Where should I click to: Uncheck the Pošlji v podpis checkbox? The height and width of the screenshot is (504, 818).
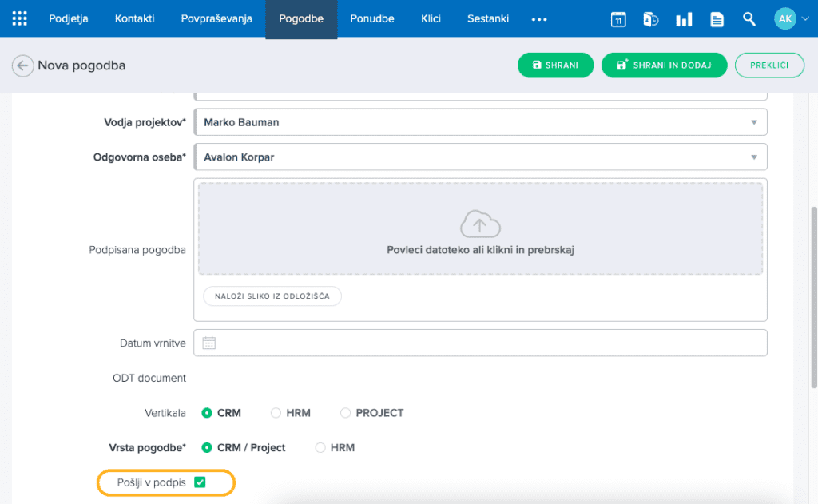[200, 482]
